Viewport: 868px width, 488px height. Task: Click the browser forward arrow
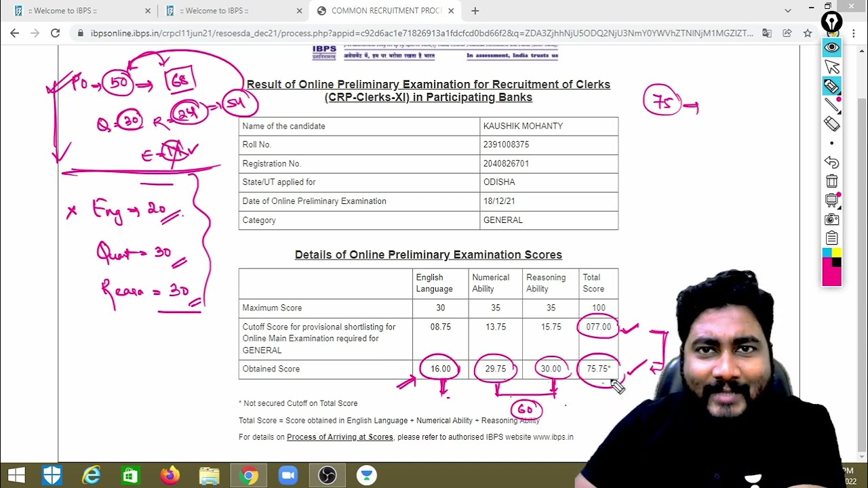pos(35,33)
